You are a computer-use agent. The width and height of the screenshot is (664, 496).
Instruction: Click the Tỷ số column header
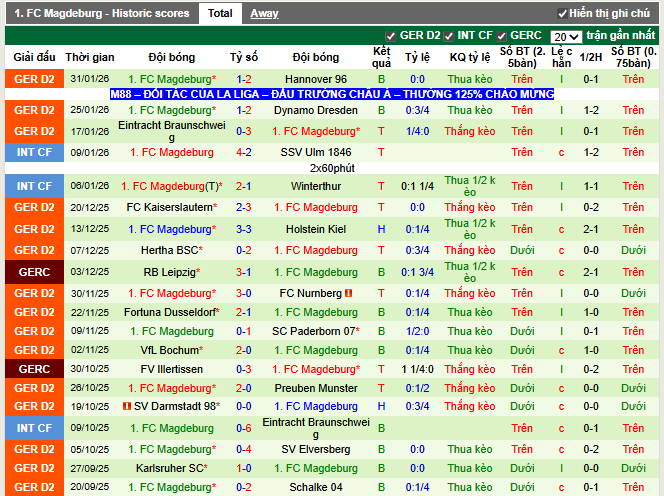tap(243, 57)
